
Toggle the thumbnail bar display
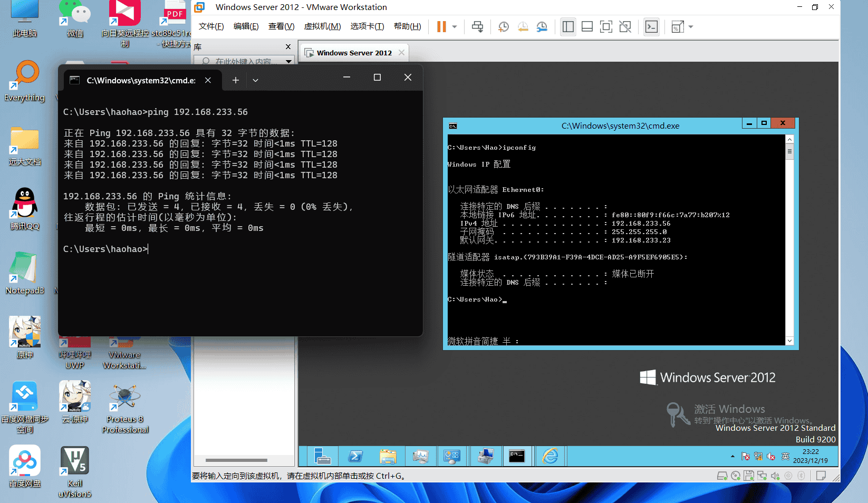[587, 26]
